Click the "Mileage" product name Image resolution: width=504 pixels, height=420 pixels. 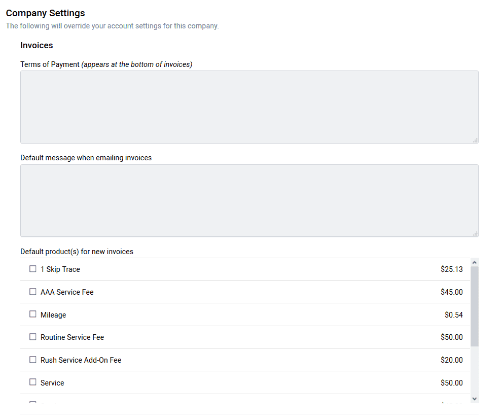point(53,315)
